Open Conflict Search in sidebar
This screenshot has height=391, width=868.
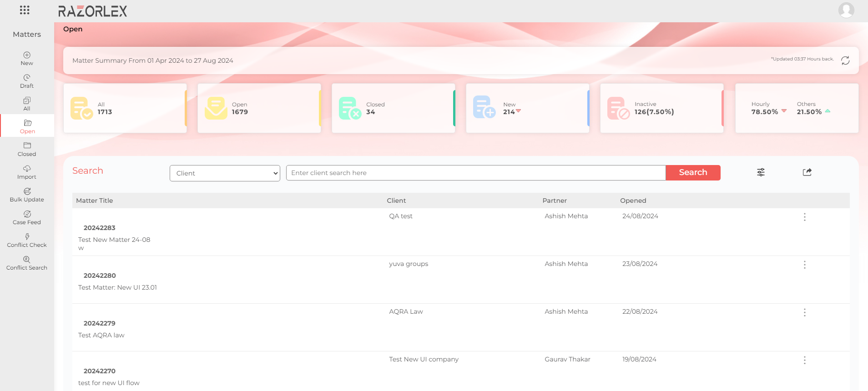tap(27, 263)
